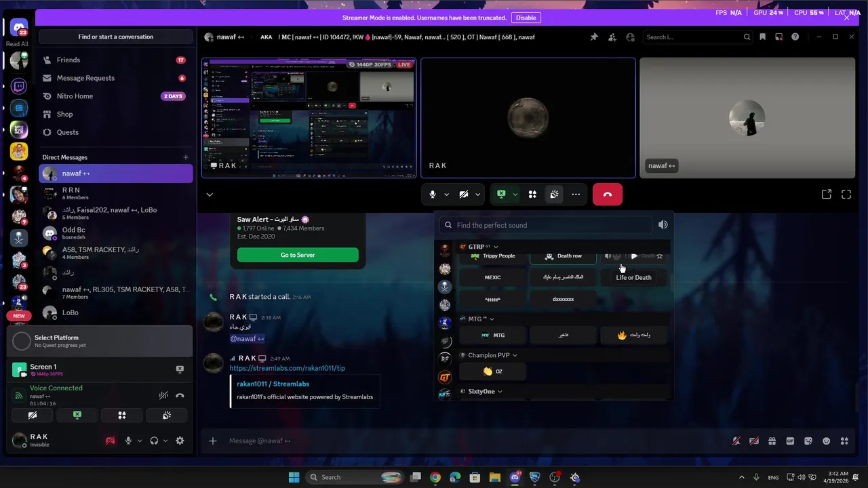The height and width of the screenshot is (488, 868).
Task: Open pinned messages with the pin icon
Action: [594, 37]
